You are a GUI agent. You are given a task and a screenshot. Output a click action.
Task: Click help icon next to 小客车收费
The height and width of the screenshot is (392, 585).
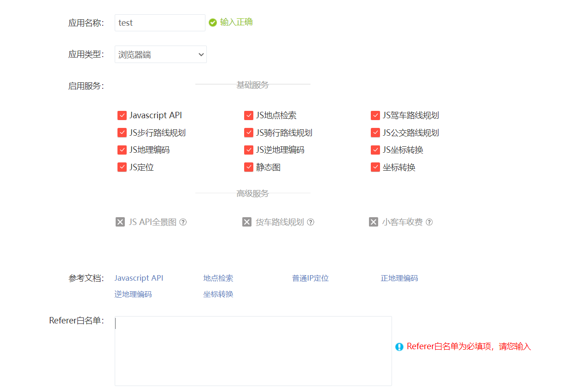pos(429,222)
